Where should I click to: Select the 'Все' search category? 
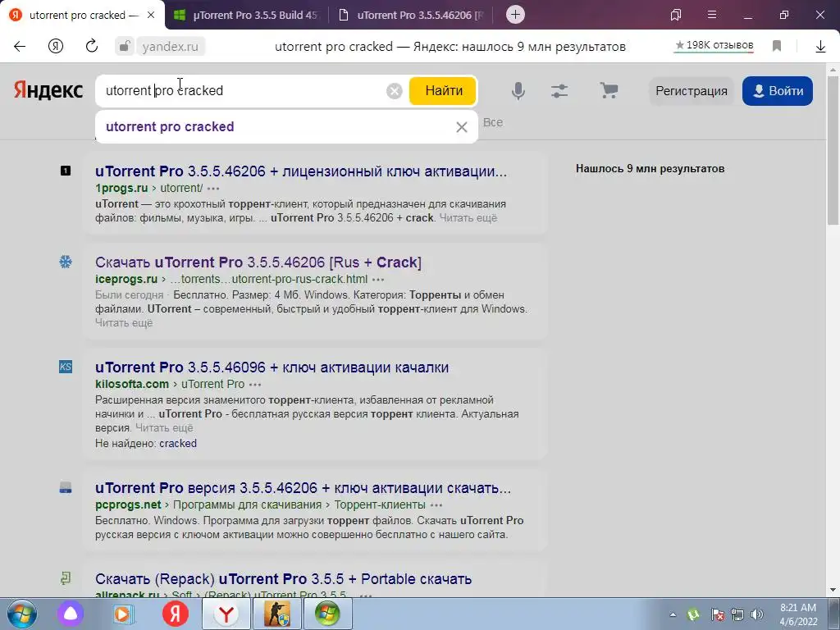point(493,123)
